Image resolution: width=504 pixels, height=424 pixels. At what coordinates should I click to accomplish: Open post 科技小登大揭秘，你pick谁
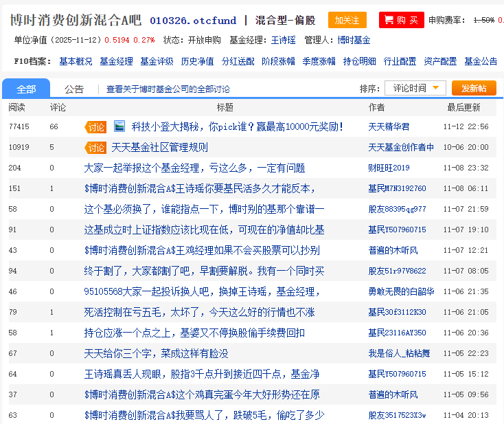(x=237, y=126)
